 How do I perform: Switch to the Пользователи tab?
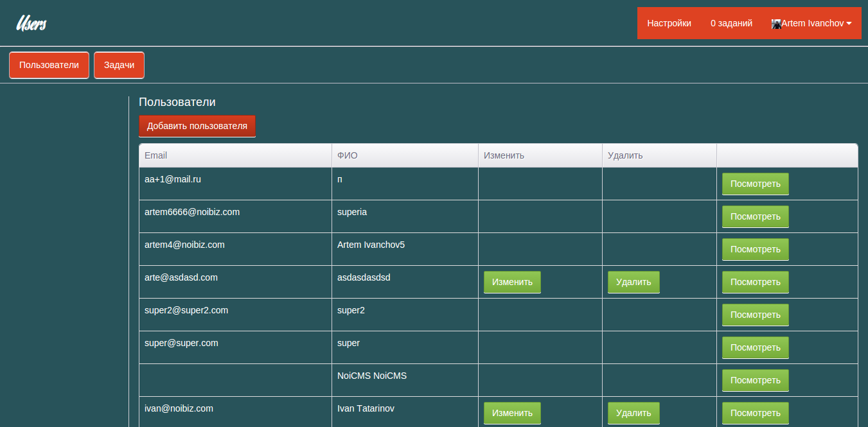49,65
